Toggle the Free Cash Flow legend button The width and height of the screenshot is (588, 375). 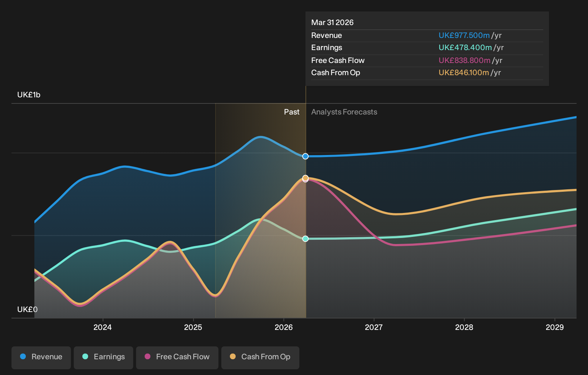[177, 357]
